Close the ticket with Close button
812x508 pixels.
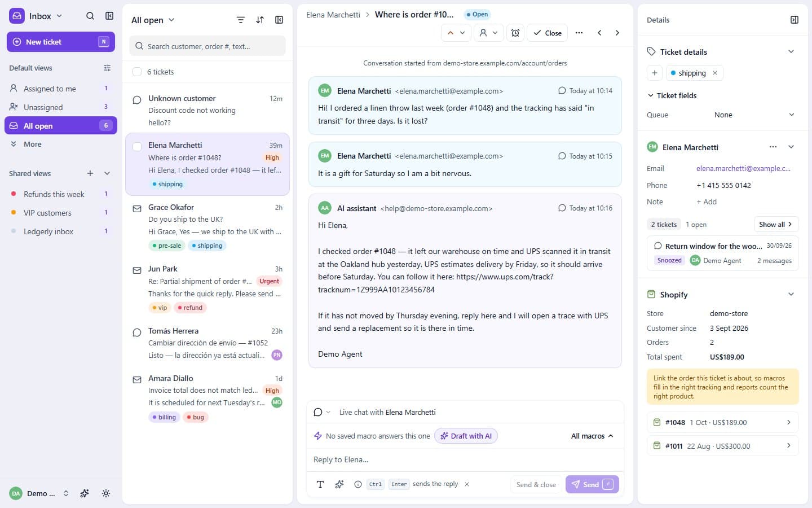pyautogui.click(x=548, y=33)
